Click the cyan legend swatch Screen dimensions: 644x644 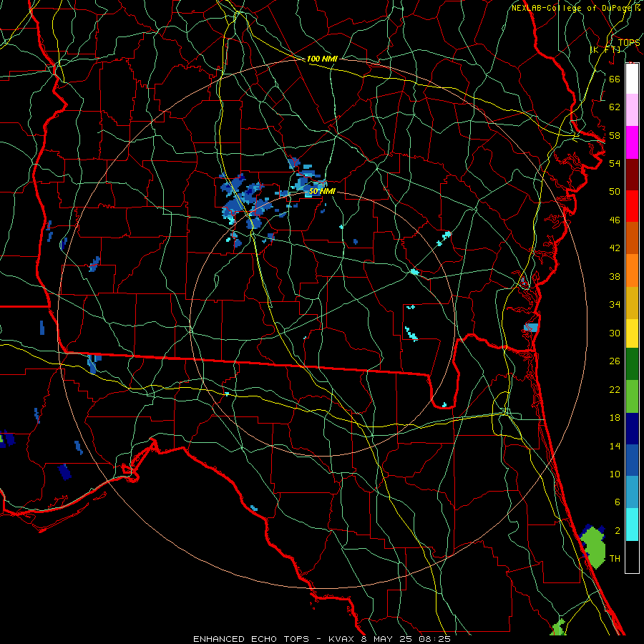click(632, 524)
